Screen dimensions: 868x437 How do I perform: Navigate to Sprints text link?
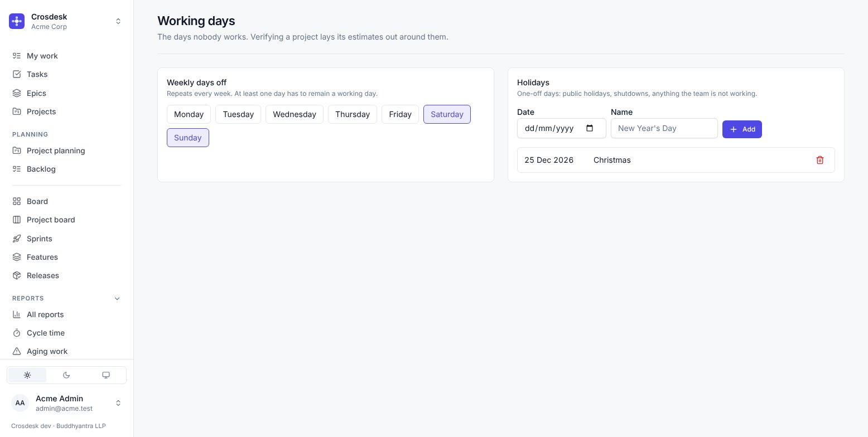click(x=40, y=239)
